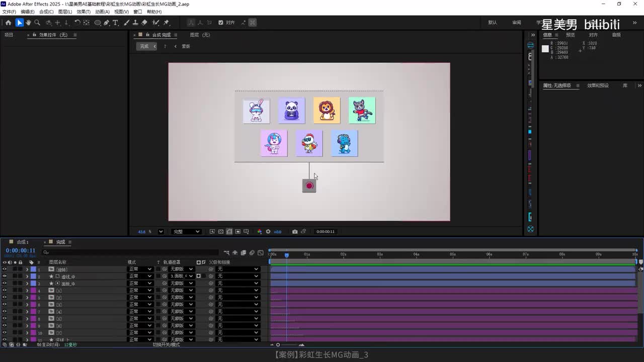This screenshot has width=644, height=362.
Task: Hide layer 7 [4] with its eye icon
Action: click(x=5, y=312)
